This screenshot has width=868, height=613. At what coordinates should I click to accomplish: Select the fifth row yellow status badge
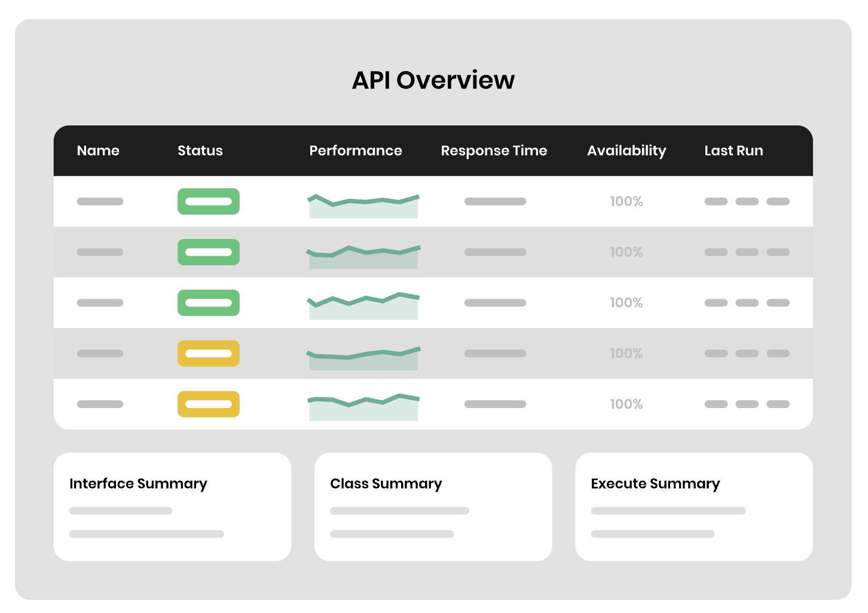coord(208,404)
